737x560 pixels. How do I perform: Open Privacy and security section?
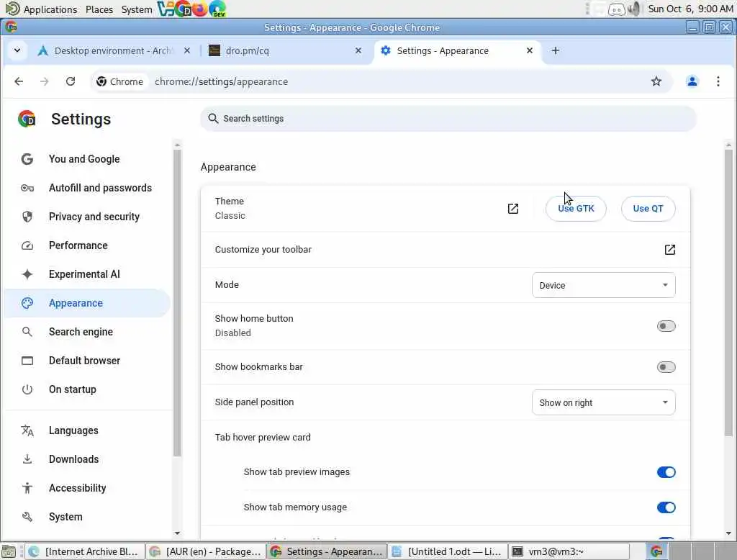pyautogui.click(x=87, y=216)
